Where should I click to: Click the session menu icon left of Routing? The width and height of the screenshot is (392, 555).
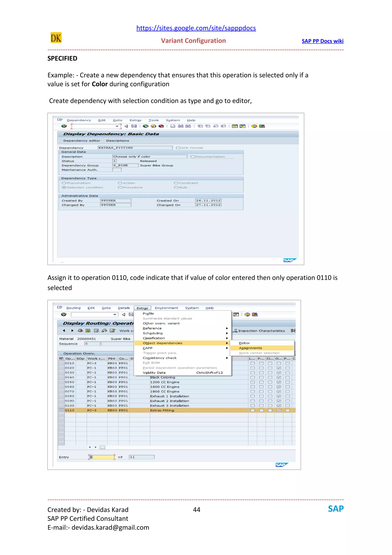[x=60, y=308]
